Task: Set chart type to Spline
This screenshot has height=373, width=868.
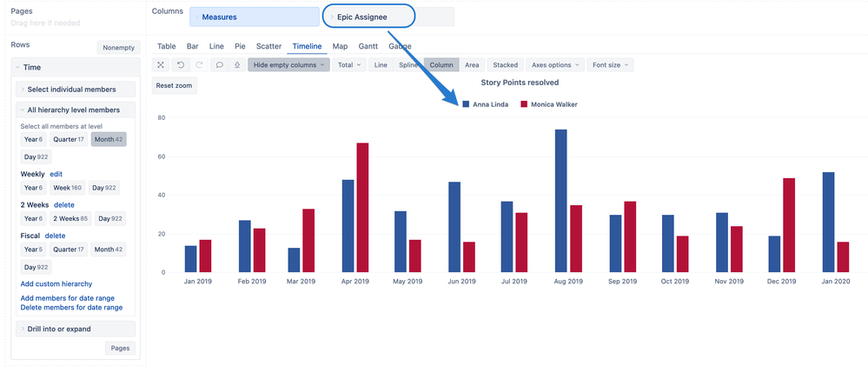Action: pos(408,65)
